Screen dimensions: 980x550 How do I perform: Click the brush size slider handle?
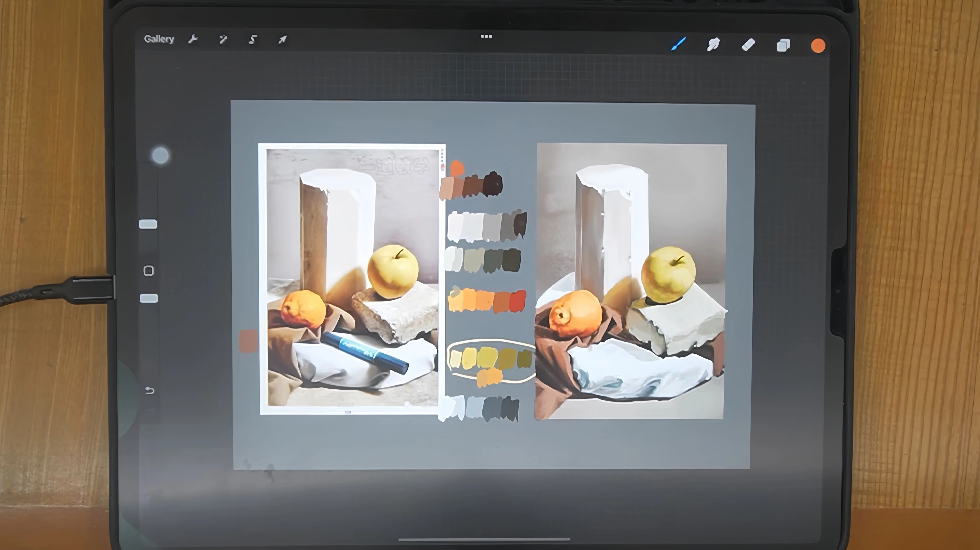[148, 224]
